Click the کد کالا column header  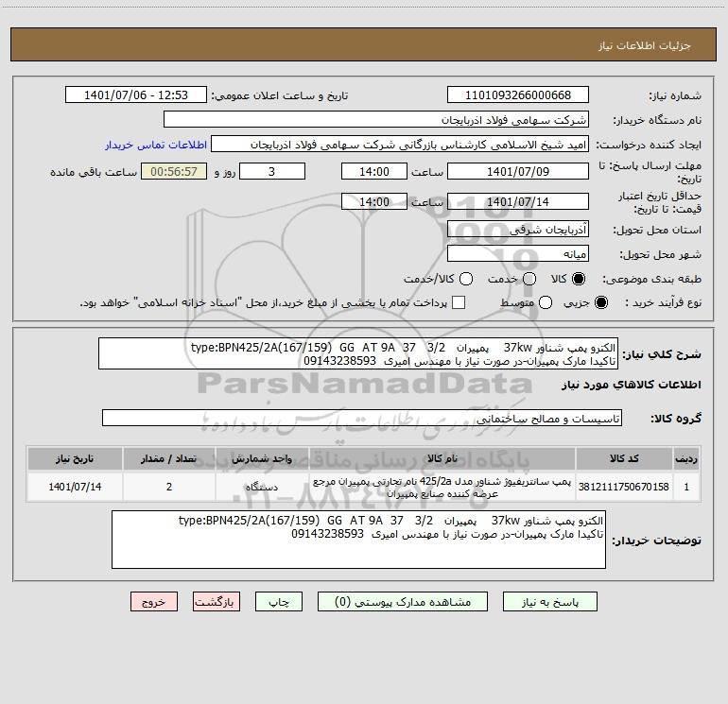pos(624,459)
